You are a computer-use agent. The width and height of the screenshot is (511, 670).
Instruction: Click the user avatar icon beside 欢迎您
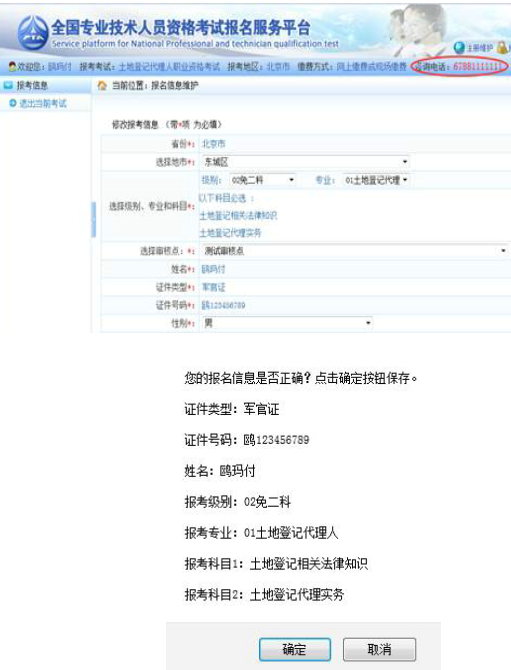(x=12, y=66)
